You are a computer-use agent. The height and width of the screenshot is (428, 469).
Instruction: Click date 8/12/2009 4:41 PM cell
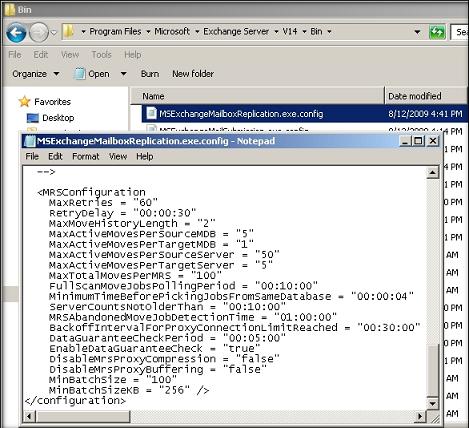[x=425, y=114]
